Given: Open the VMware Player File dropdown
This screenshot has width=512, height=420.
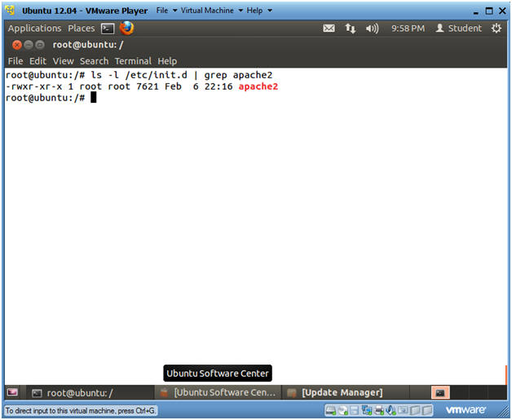Looking at the screenshot, I should coord(166,11).
